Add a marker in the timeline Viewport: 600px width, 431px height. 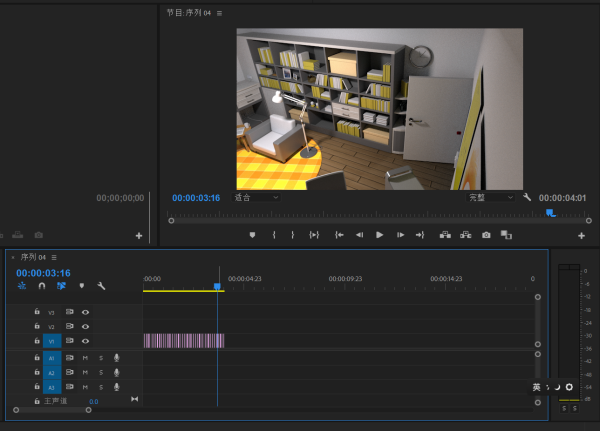tap(82, 286)
